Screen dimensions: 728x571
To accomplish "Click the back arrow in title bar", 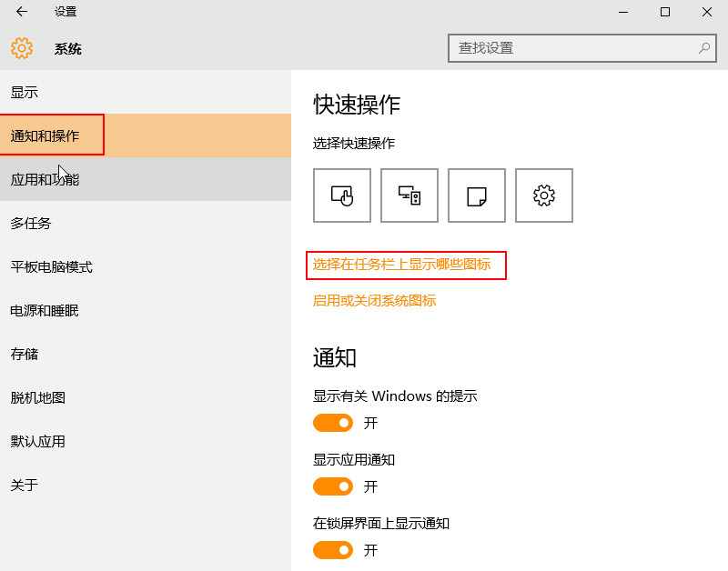I will 21,12.
